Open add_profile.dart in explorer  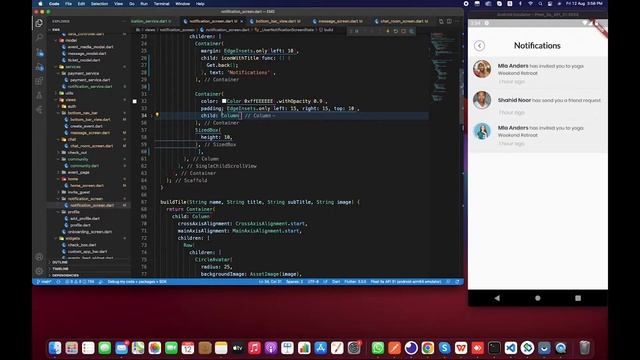(x=84, y=218)
